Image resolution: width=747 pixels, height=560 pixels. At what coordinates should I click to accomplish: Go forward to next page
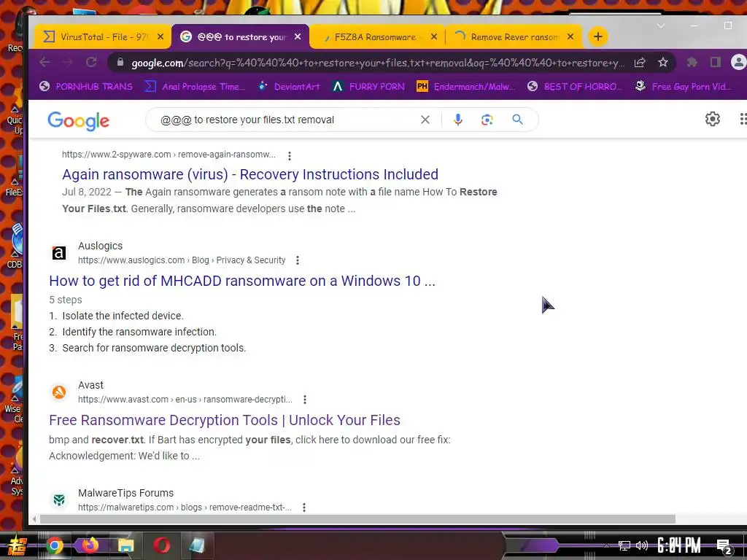(68, 62)
